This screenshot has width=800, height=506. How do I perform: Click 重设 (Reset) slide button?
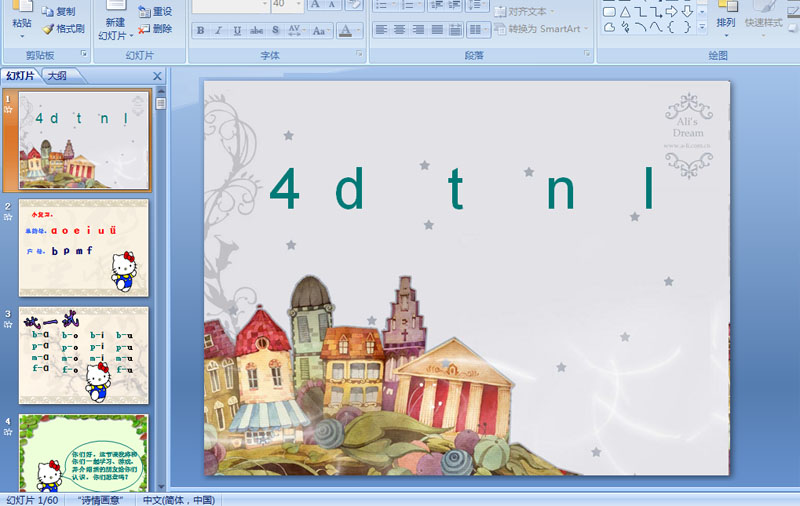156,11
